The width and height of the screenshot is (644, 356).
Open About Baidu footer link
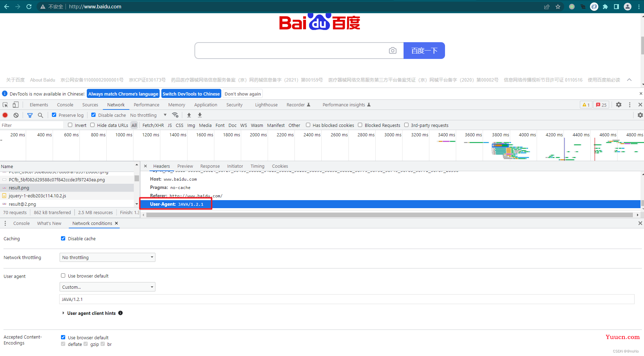[43, 80]
